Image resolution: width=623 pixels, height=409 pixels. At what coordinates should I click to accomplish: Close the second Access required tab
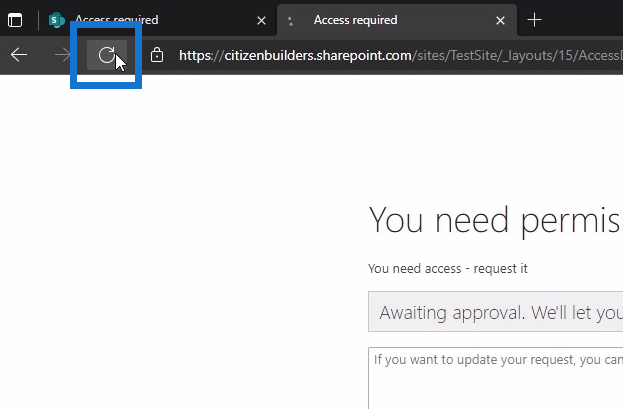click(501, 20)
